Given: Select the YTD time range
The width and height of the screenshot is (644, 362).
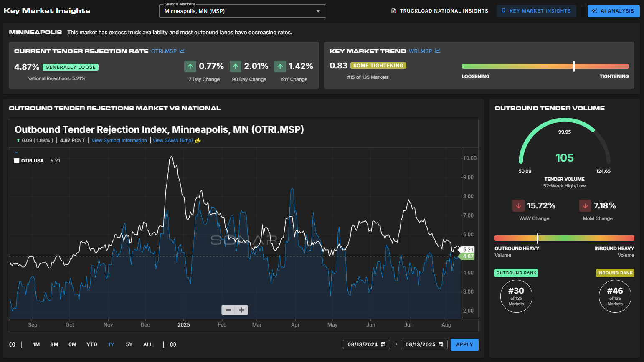Looking at the screenshot, I should tap(92, 344).
